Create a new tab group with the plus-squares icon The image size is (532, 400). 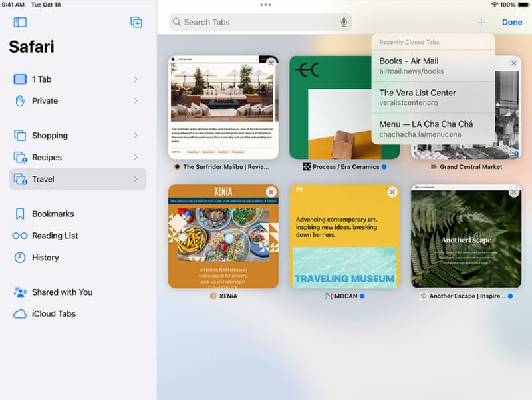pos(136,23)
